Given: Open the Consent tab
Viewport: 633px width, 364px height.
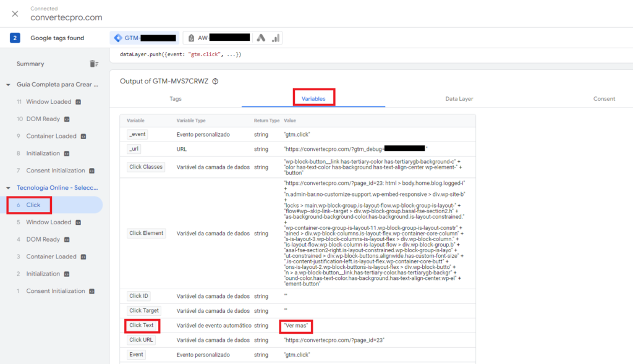Looking at the screenshot, I should (x=604, y=99).
